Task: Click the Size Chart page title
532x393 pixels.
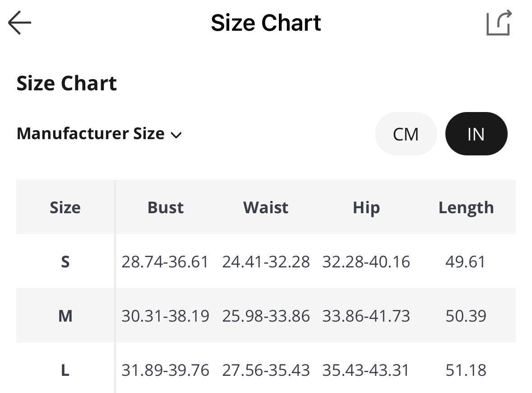Action: [x=266, y=23]
